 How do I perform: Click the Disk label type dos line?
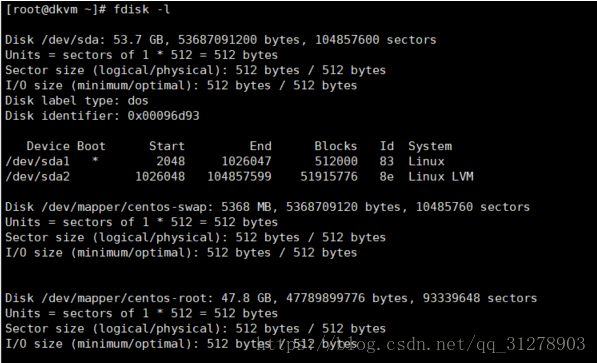77,101
